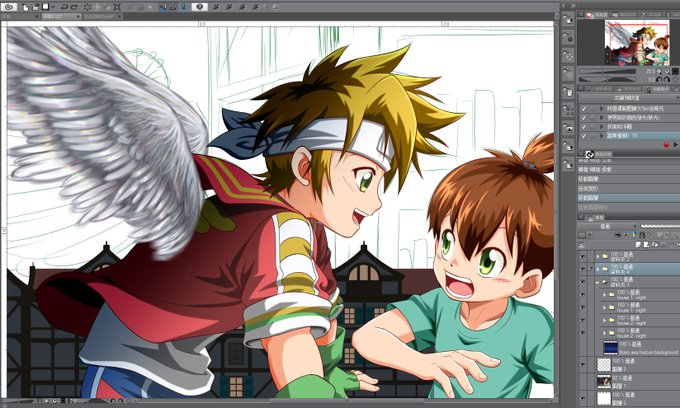Create a new canvas via New icon
The image size is (680, 408).
pyautogui.click(x=26, y=7)
